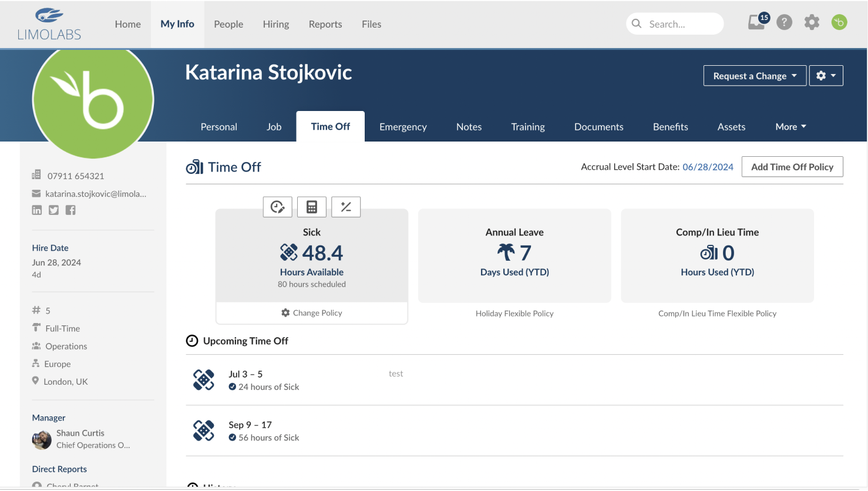
Task: Open the settings gear in top bar
Action: [x=812, y=23]
